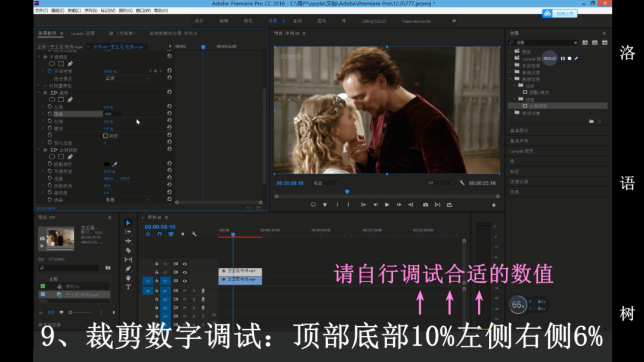Select the Type tool
The image size is (644, 362).
pos(128,287)
